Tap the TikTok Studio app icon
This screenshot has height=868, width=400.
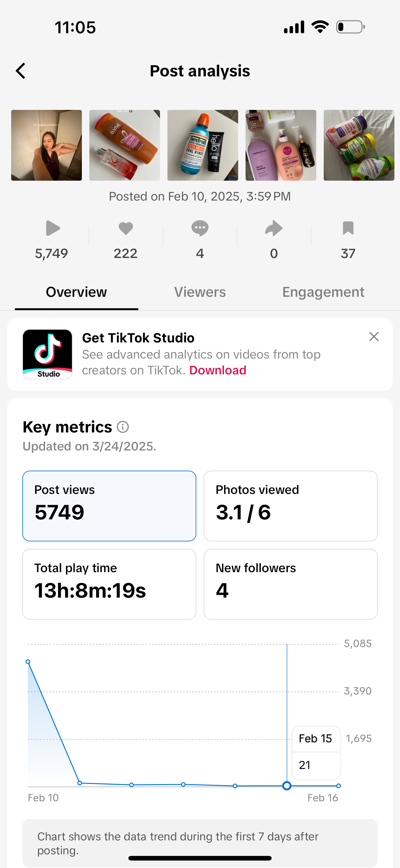(47, 354)
